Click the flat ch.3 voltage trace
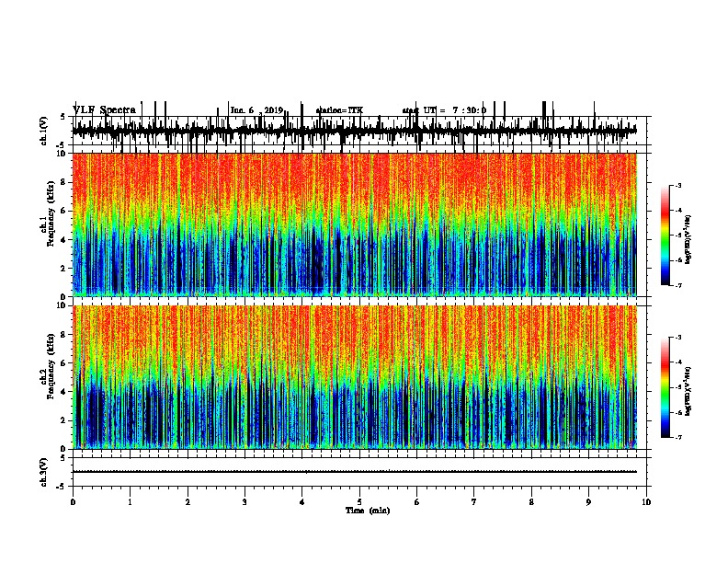The image size is (728, 563). [x=354, y=472]
